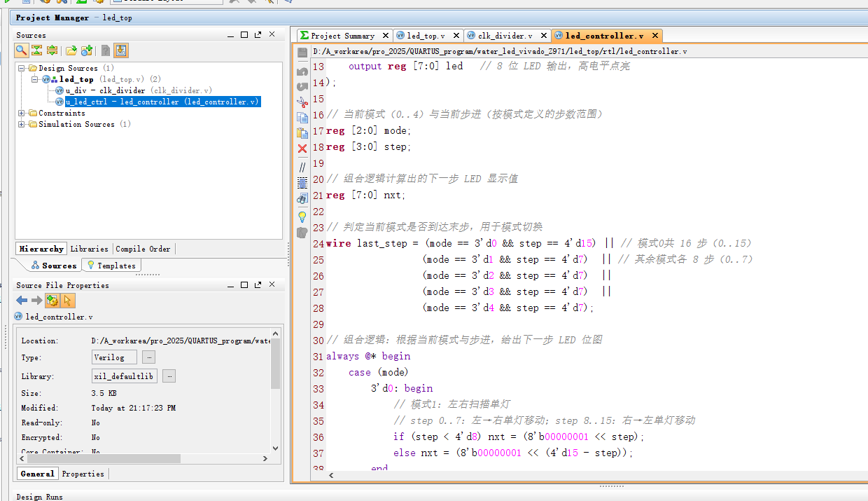Click the browse button beside Library xil_defaultlib

point(169,376)
